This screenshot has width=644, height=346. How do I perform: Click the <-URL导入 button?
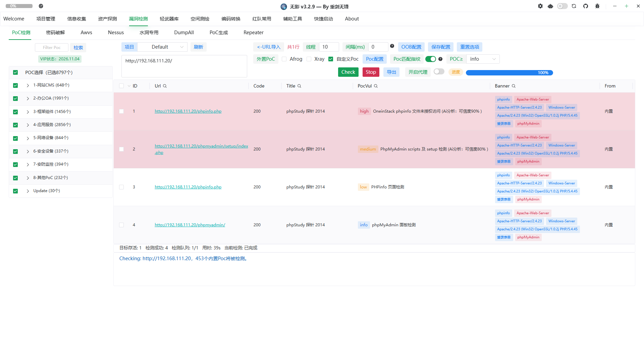(269, 47)
